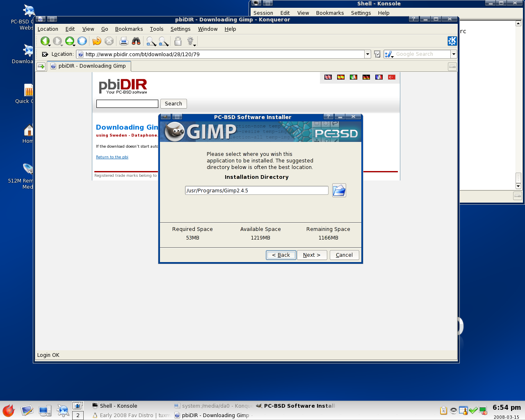Reload the page with the orange Reload icon
The height and width of the screenshot is (420, 525).
pyautogui.click(x=97, y=41)
